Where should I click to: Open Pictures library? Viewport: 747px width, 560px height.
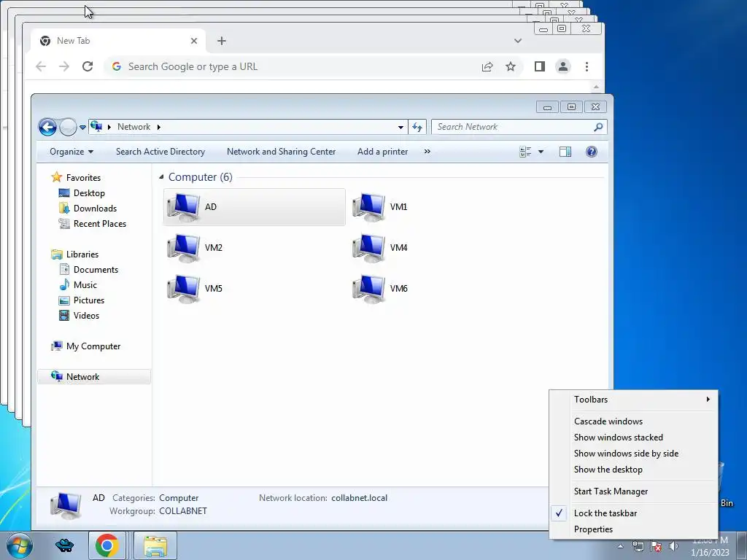click(88, 300)
